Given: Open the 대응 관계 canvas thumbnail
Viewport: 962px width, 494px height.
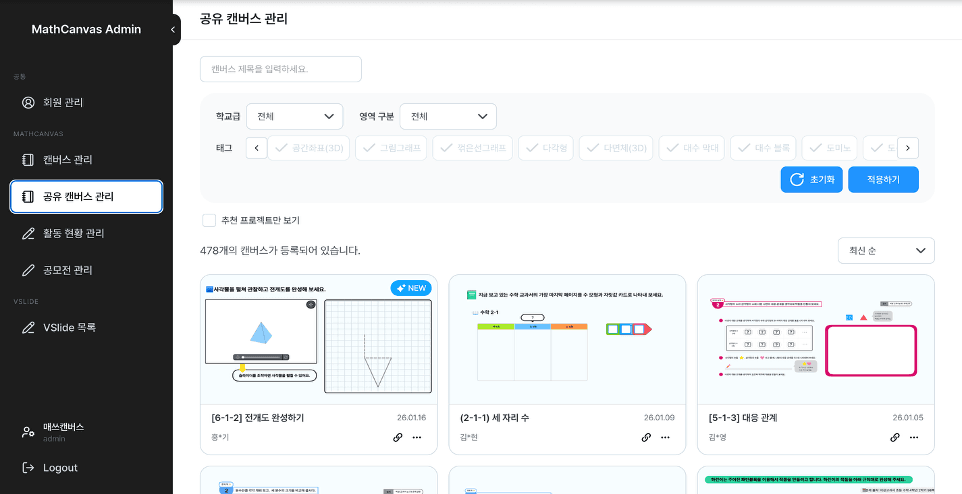Looking at the screenshot, I should point(816,339).
